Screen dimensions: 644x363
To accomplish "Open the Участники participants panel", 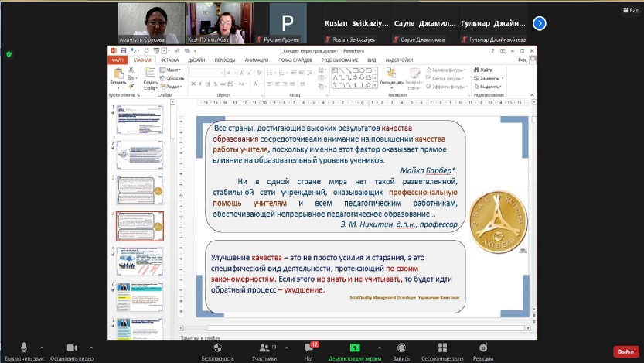I will click(264, 349).
